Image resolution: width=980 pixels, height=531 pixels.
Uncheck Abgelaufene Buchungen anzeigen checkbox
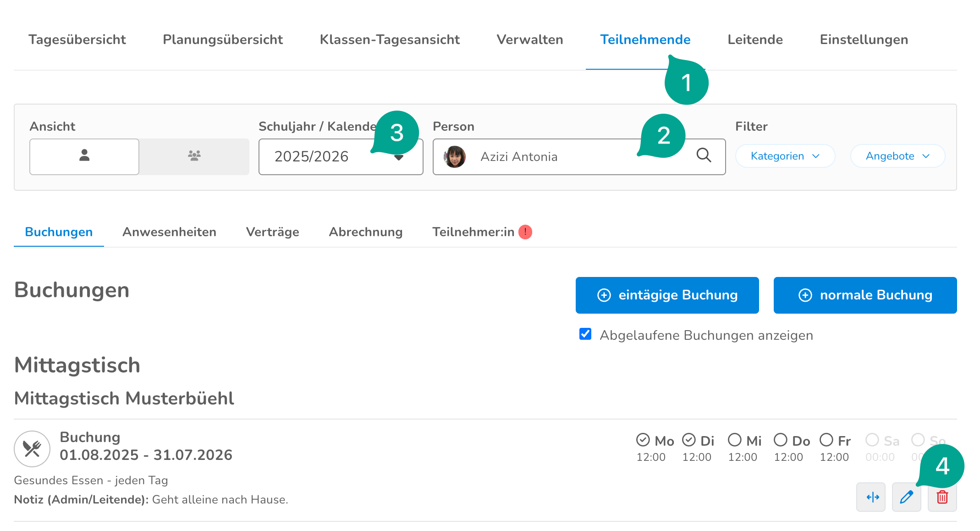click(x=585, y=334)
